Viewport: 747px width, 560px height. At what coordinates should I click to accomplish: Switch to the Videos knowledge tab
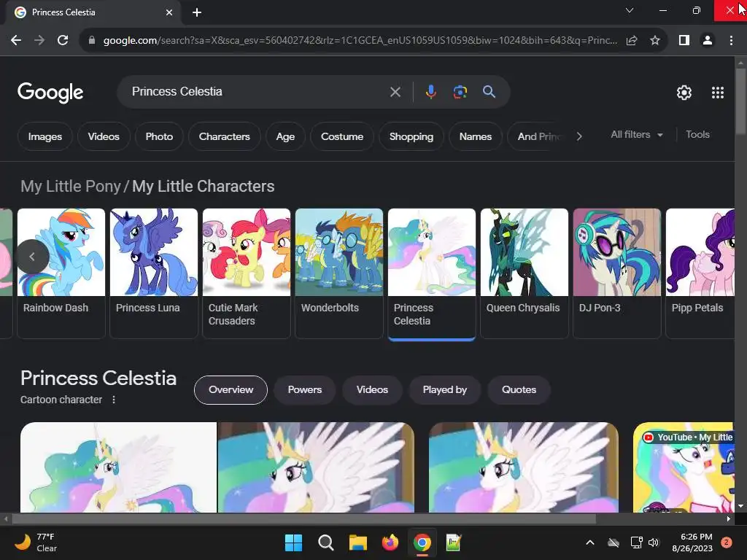(372, 390)
